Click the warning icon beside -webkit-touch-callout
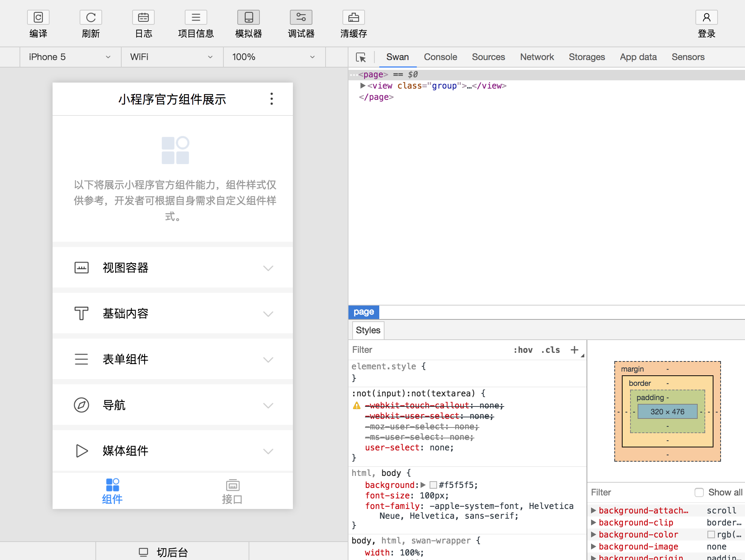 357,406
